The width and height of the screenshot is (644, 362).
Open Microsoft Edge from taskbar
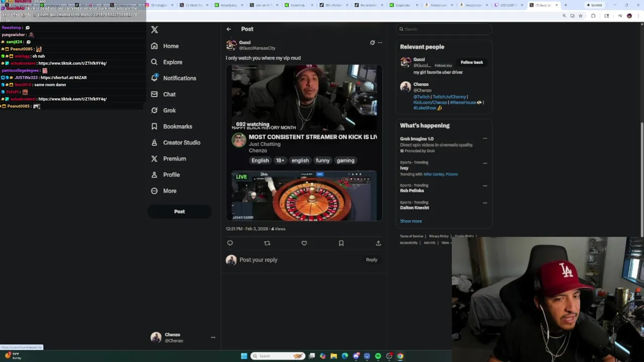(x=345, y=356)
